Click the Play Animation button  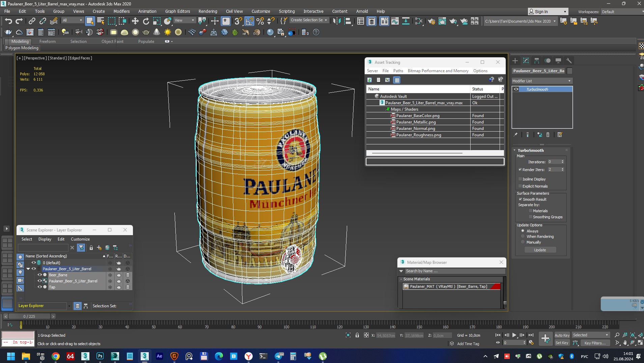(514, 335)
